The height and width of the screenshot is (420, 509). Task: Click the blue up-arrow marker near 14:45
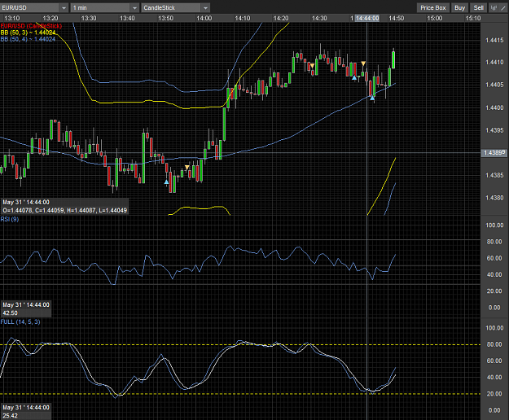pyautogui.click(x=372, y=98)
